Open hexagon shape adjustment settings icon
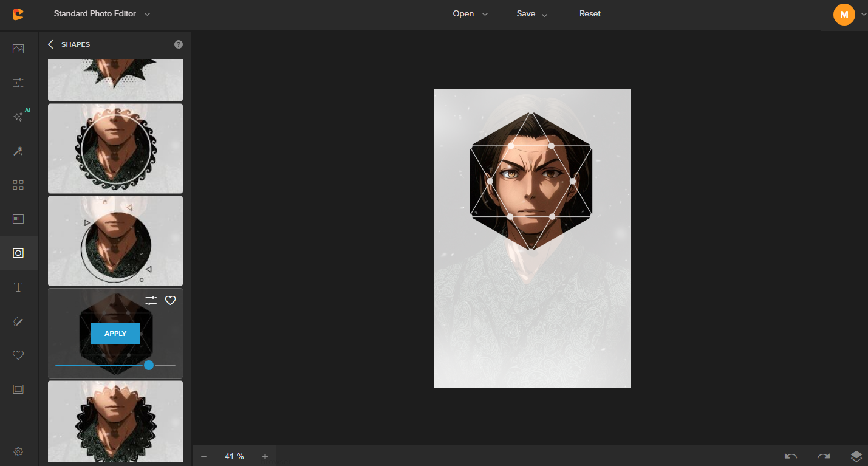 [x=151, y=300]
